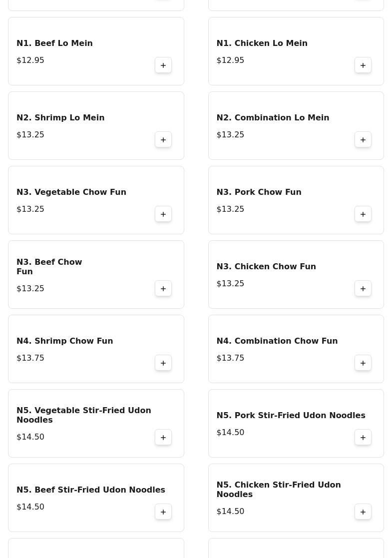Add Chicken Lo Mein to cart
Screen dimensions: 392x558
[x=363, y=65]
